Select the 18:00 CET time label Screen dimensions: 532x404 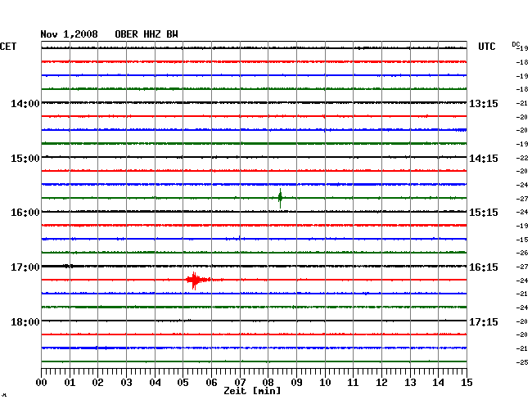pos(25,321)
